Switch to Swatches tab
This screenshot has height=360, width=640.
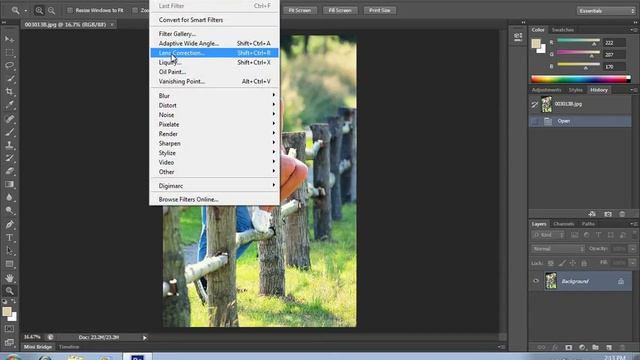(x=562, y=30)
